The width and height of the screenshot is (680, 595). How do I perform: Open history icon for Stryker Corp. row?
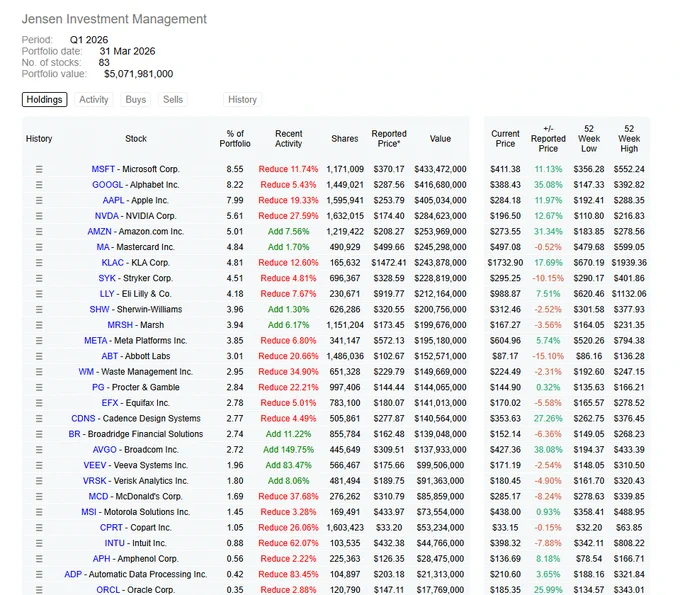point(39,278)
